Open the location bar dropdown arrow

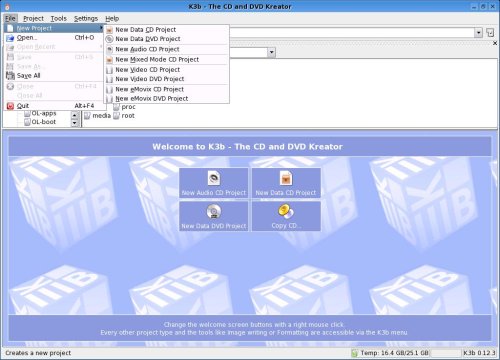pos(479,33)
